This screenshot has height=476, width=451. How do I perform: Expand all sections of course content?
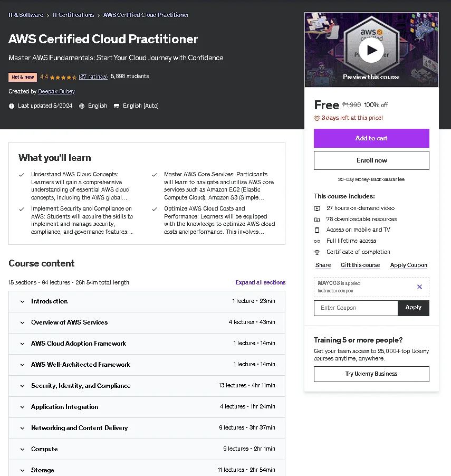click(261, 282)
